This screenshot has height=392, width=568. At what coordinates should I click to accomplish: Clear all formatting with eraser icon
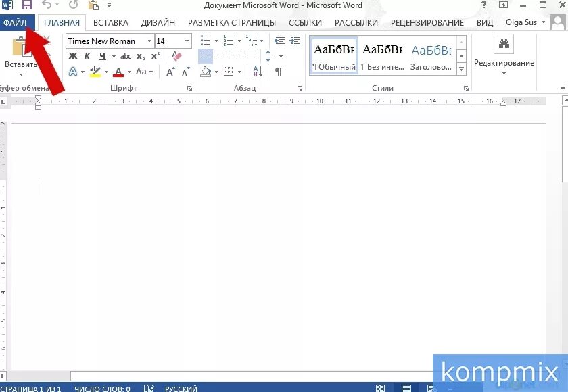176,56
